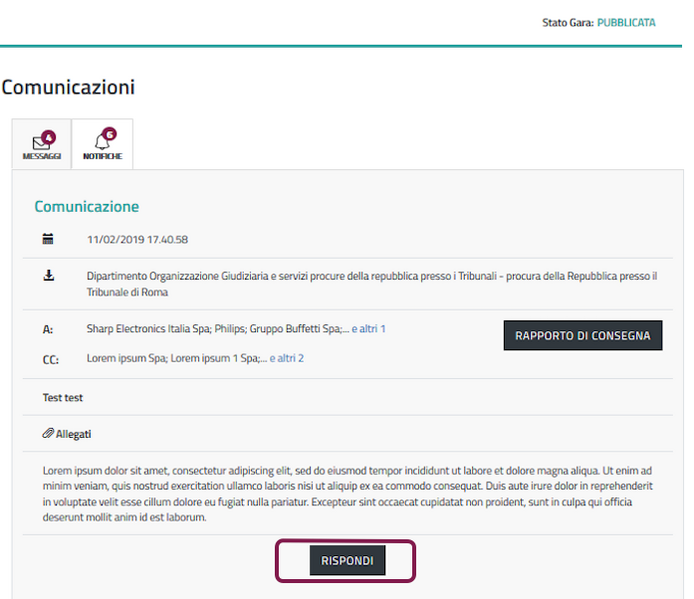Expand recipients with "e altri 1"
Image resolution: width=694 pixels, height=599 pixels.
pyautogui.click(x=368, y=328)
